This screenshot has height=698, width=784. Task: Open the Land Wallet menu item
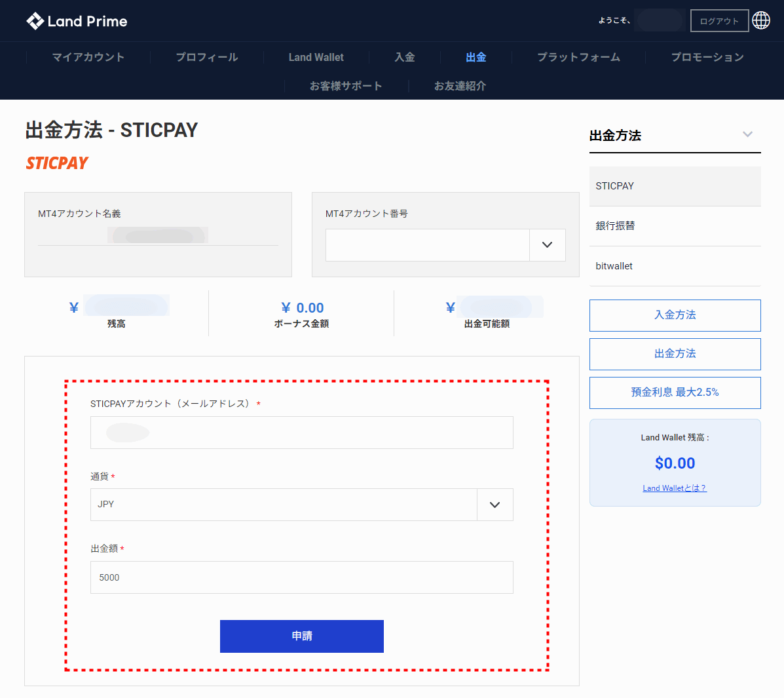click(316, 57)
